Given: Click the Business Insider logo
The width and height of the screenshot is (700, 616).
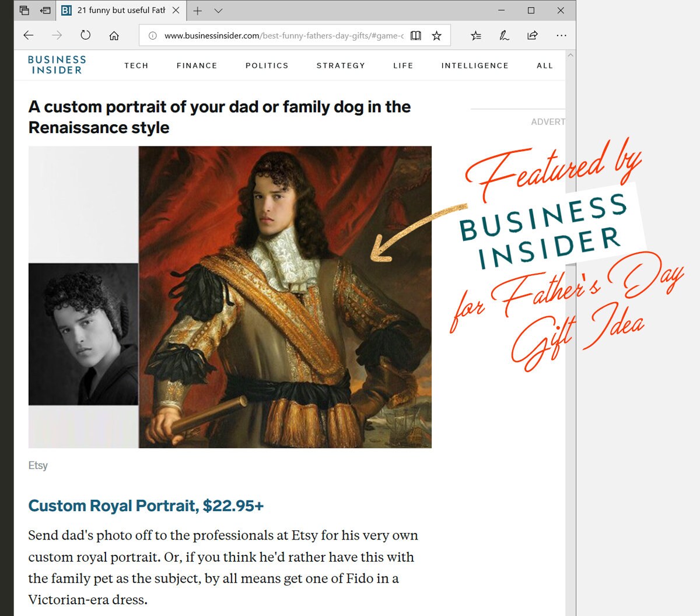Looking at the screenshot, I should tap(57, 65).
